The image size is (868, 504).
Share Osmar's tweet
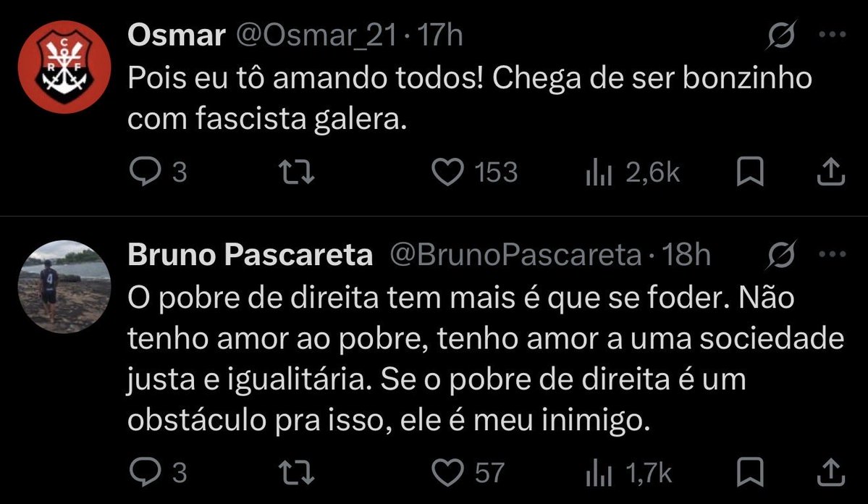831,172
